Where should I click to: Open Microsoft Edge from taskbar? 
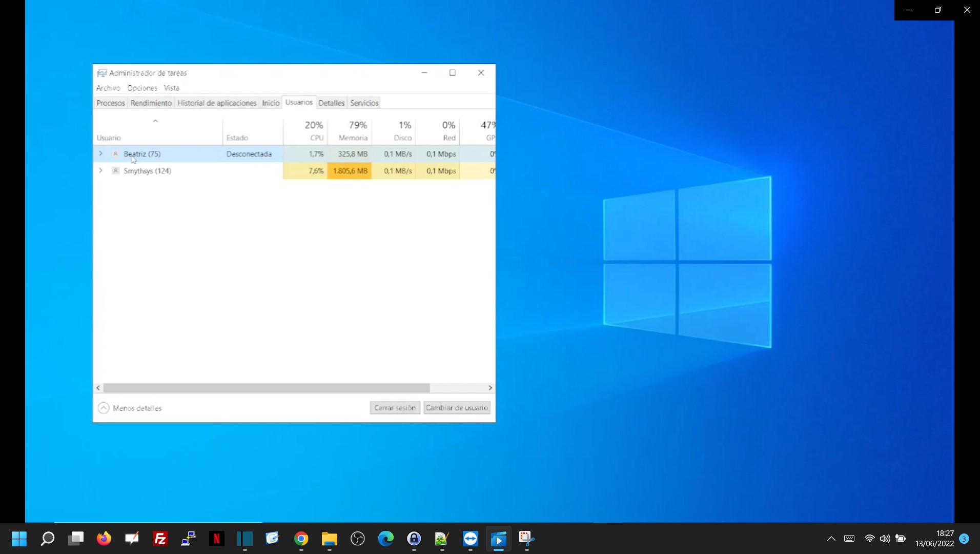tap(385, 538)
